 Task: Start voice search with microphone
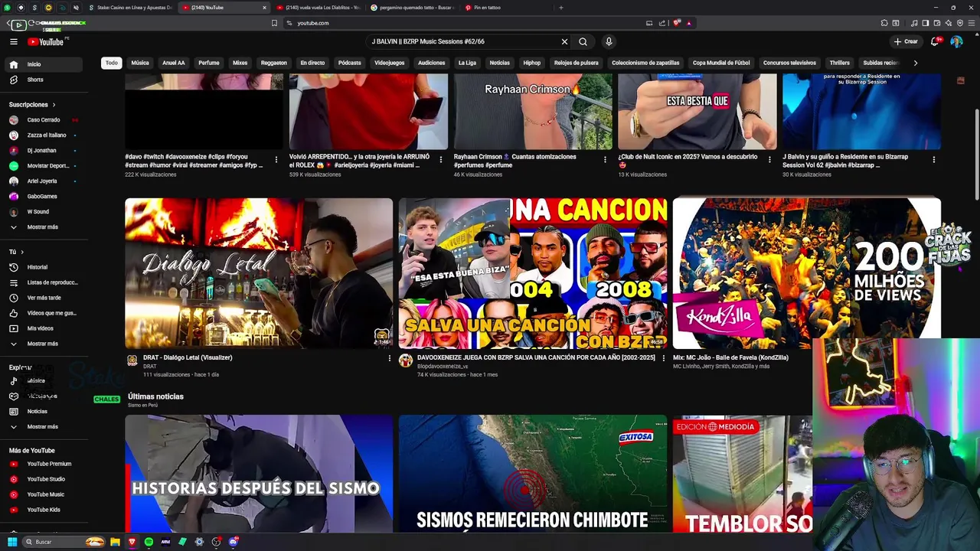click(x=609, y=41)
